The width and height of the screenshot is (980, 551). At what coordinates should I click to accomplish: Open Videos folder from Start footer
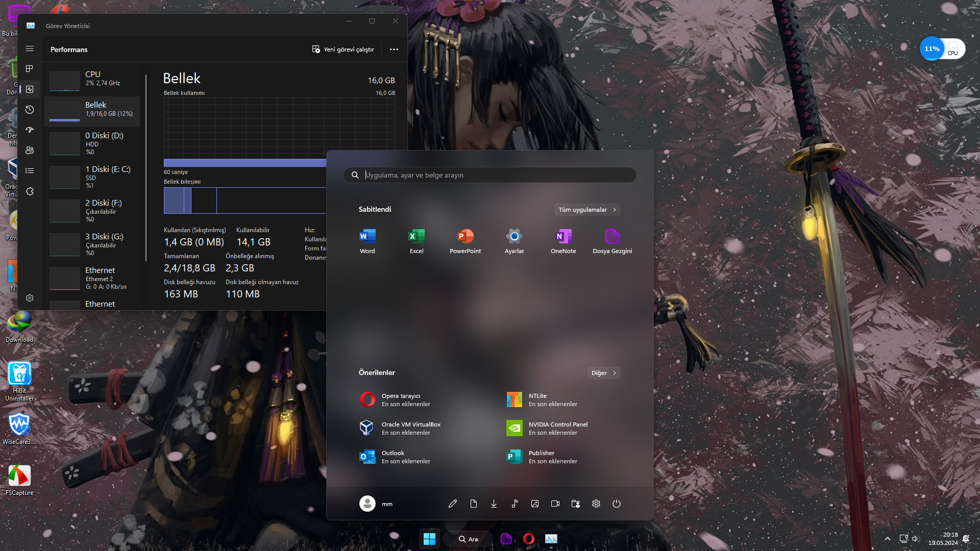[x=555, y=504]
